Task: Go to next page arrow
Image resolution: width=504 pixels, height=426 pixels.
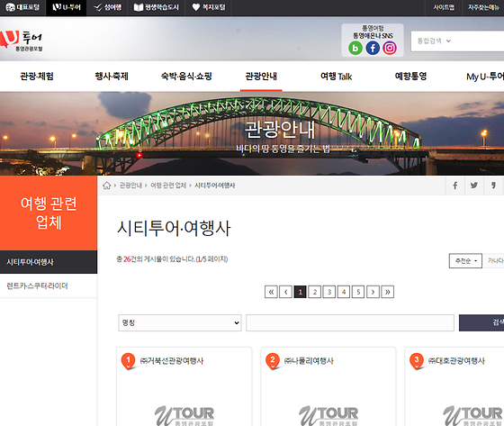Action: point(373,292)
